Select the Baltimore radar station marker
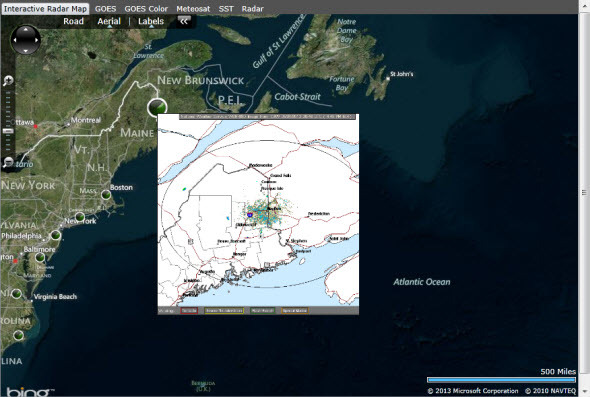Screen dimensions: 590x397 coord(40,257)
